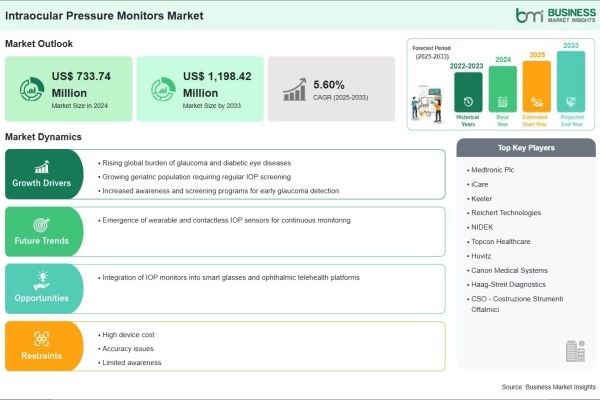Viewport: 600px width, 400px height.
Task: Click the Top Key Players header
Action: (526, 148)
